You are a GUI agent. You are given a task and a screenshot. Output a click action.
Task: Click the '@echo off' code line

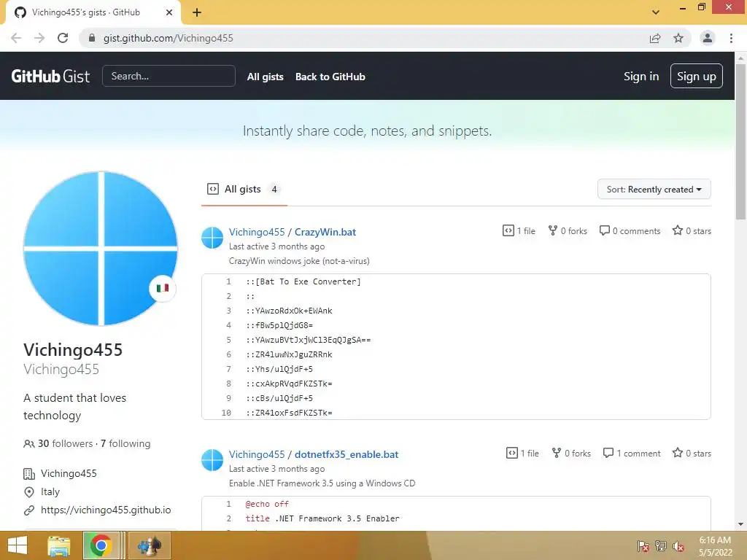pyautogui.click(x=267, y=504)
